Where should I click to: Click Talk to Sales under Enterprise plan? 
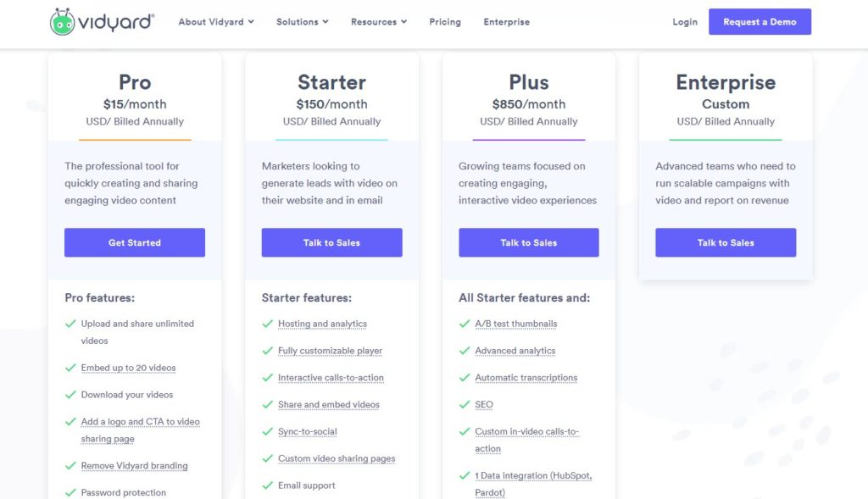pyautogui.click(x=726, y=242)
